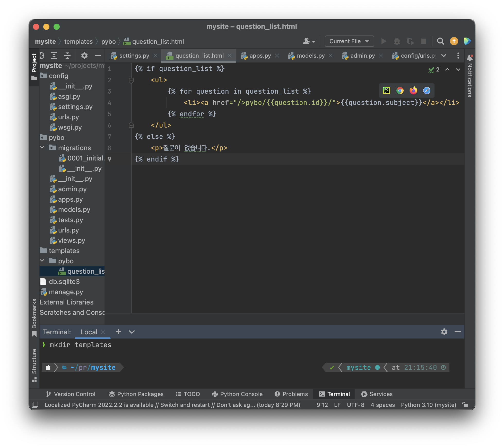Image resolution: width=504 pixels, height=448 pixels.
Task: Open Notifications bell icon
Action: 470,58
